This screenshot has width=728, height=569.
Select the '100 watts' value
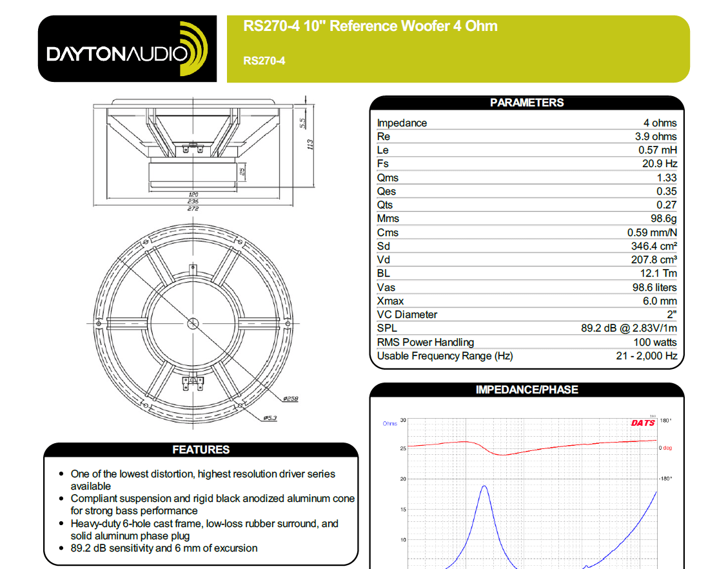655,342
